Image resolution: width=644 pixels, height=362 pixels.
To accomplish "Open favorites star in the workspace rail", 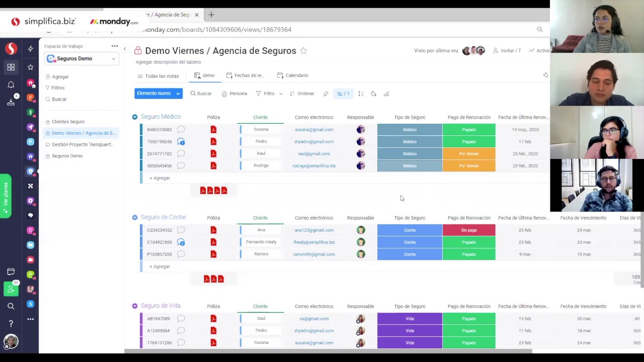I will [x=31, y=67].
